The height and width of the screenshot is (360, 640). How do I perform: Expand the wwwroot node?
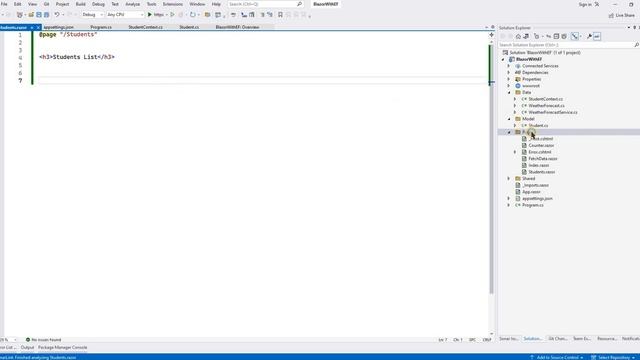tap(509, 86)
